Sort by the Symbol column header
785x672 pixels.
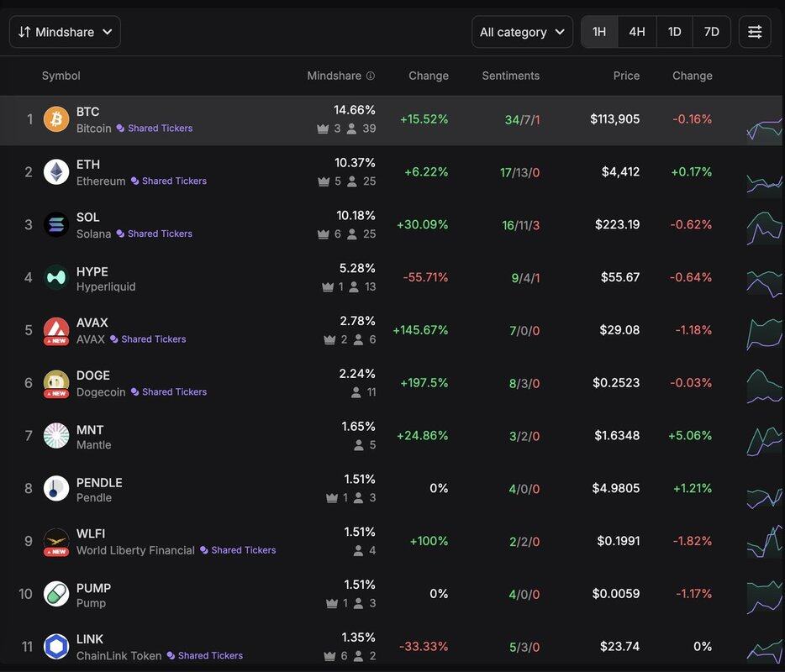(x=61, y=76)
